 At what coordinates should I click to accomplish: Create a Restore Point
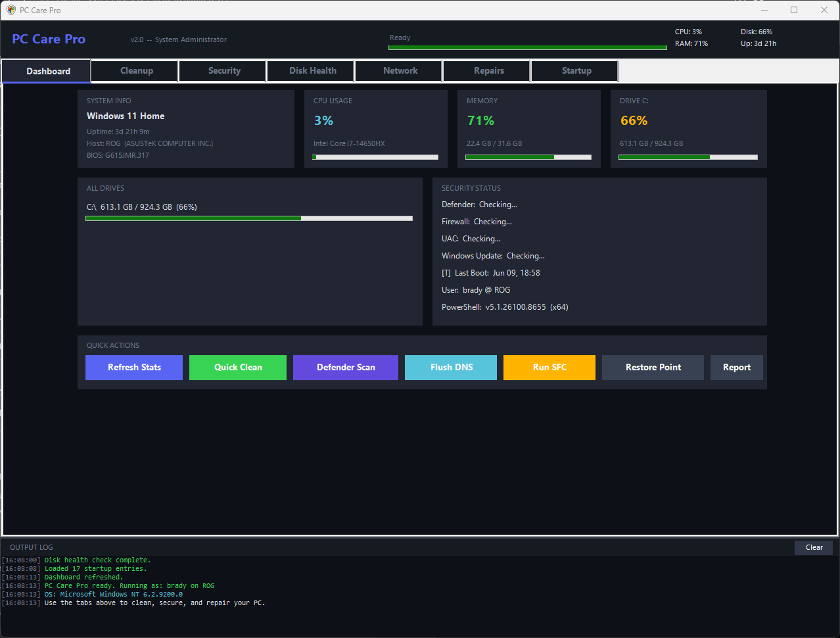(x=653, y=368)
